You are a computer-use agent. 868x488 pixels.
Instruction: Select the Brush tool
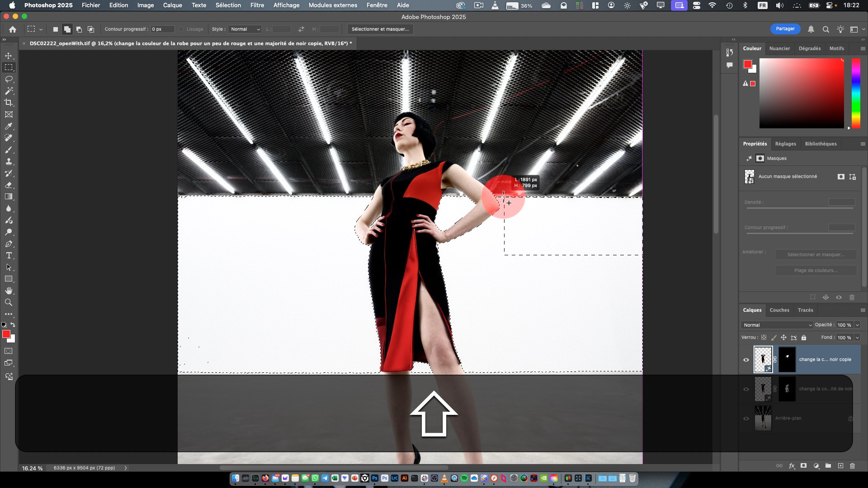(9, 150)
